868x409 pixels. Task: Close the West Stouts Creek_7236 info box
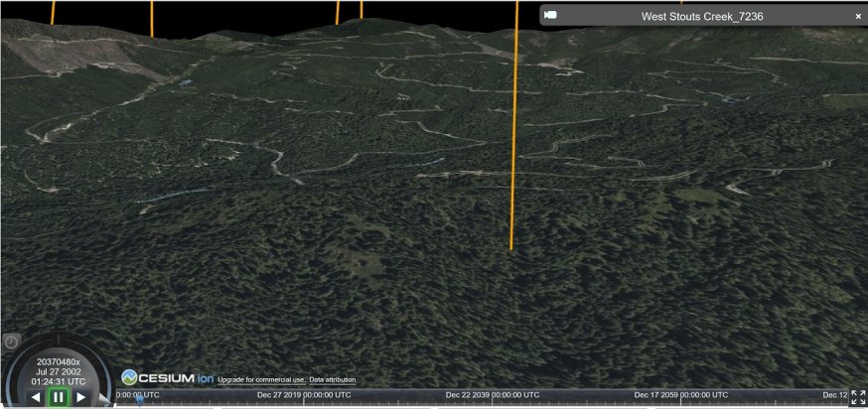pos(858,16)
